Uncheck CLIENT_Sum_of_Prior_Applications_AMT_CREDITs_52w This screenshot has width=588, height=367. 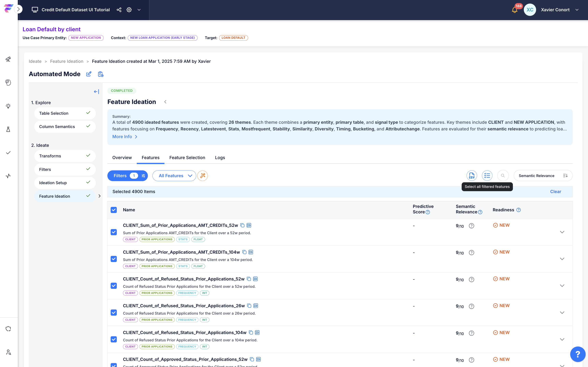114,232
